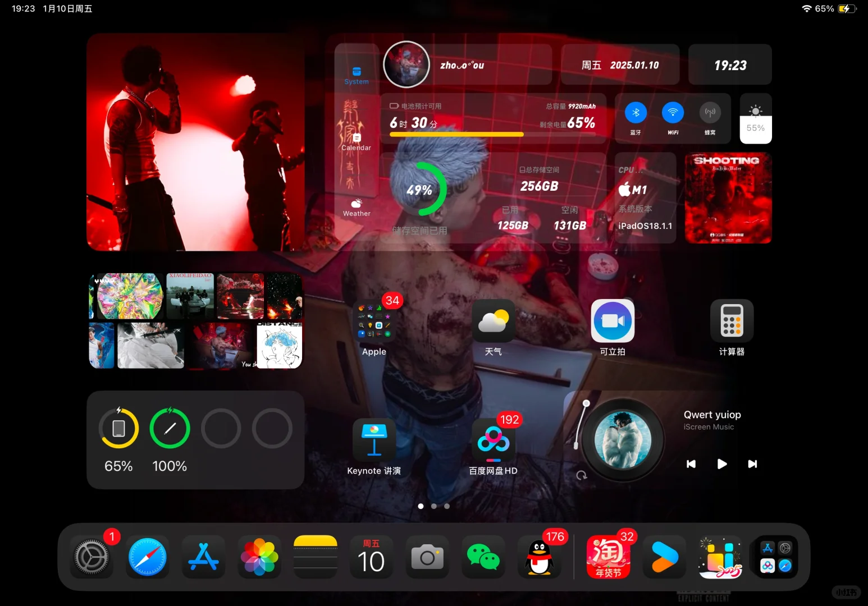The height and width of the screenshot is (606, 868).
Task: Open the Calendar app showing 周五 10
Action: pos(371,557)
